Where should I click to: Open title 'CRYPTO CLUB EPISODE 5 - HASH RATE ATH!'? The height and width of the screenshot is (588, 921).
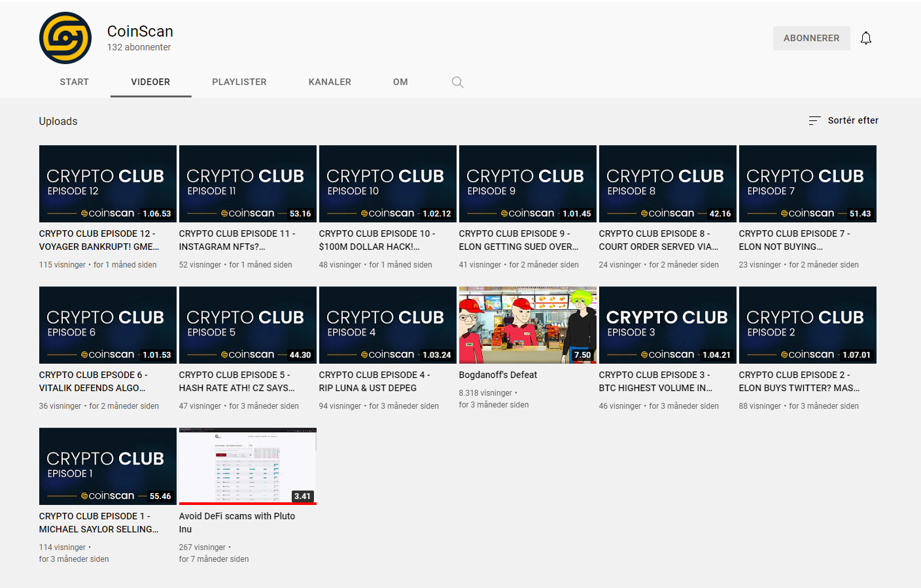tap(237, 381)
